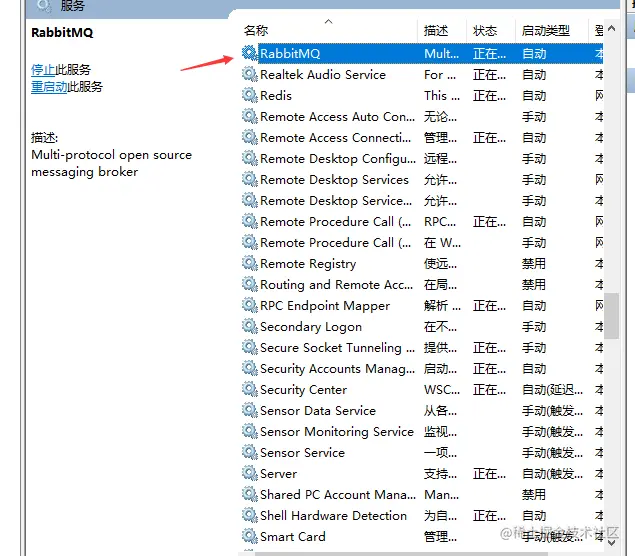Image resolution: width=635 pixels, height=556 pixels.
Task: Click the gear icon beside Sensor Data Service
Action: pyautogui.click(x=250, y=411)
